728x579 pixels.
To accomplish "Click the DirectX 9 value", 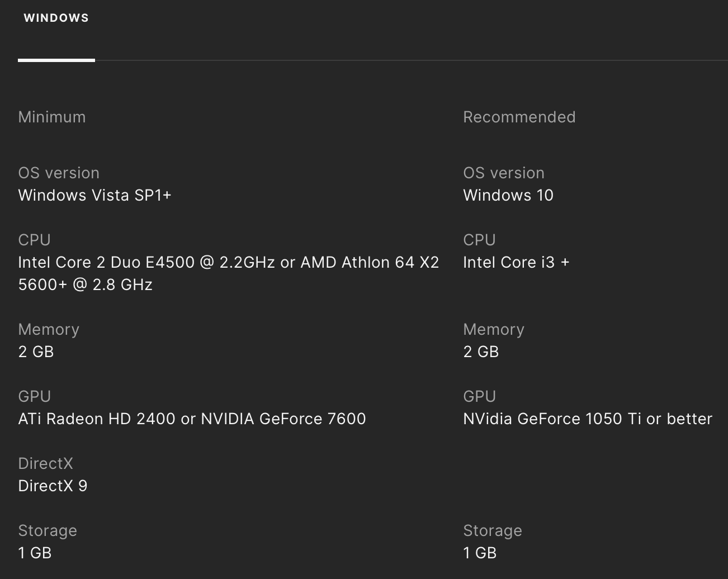I will click(53, 486).
